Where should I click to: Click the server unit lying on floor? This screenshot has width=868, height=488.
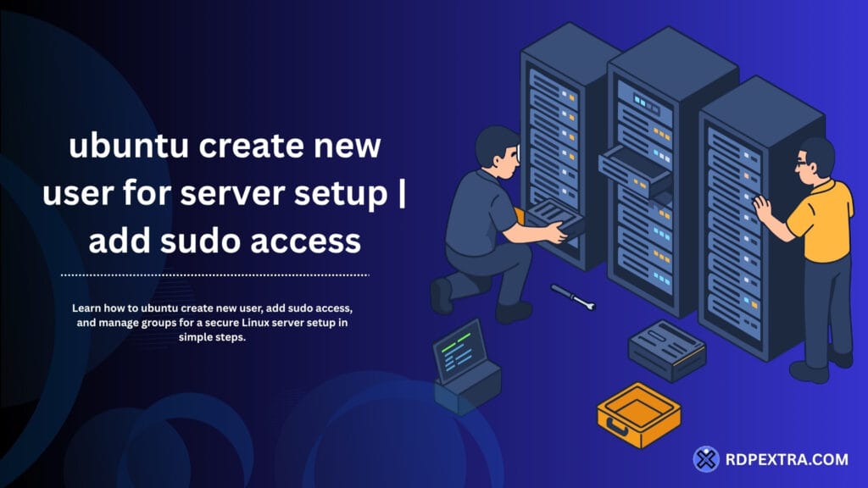[x=667, y=350]
